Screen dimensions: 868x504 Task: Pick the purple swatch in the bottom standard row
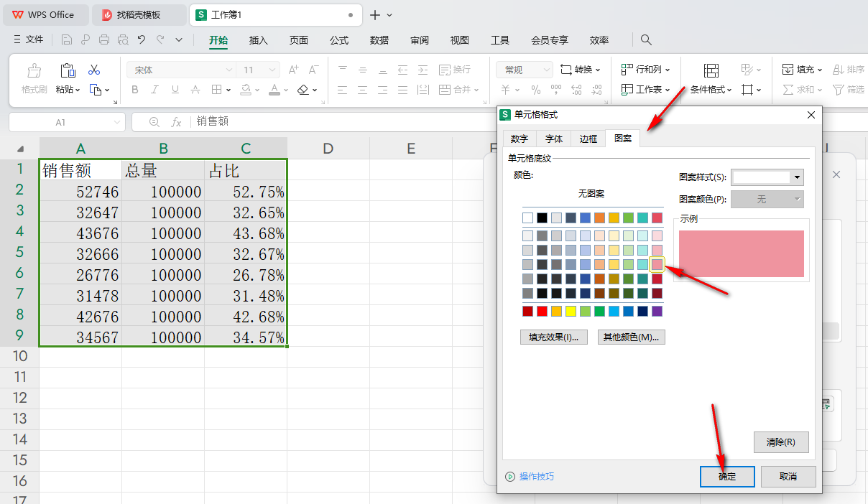tap(657, 311)
